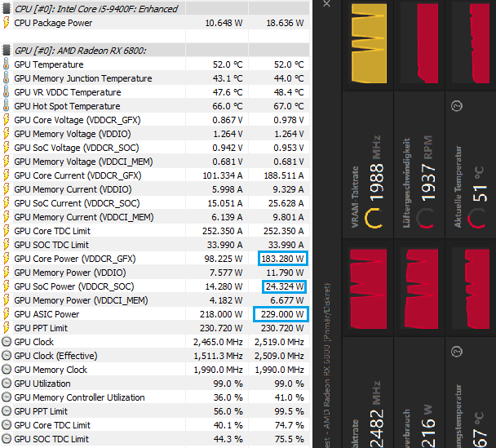Click the help icon above the 67 °C temperature tile
The width and height of the screenshot is (496, 448).
[x=457, y=351]
